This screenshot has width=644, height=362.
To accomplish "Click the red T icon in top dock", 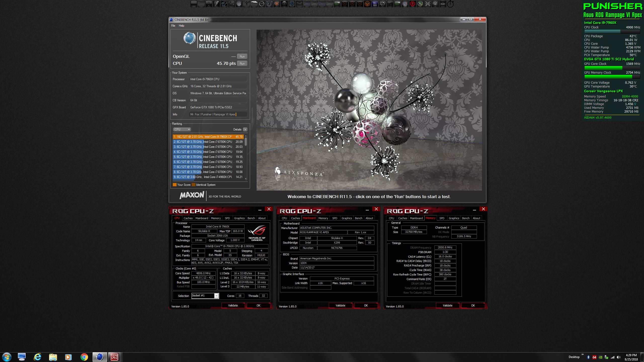I will pyautogui.click(x=413, y=4).
